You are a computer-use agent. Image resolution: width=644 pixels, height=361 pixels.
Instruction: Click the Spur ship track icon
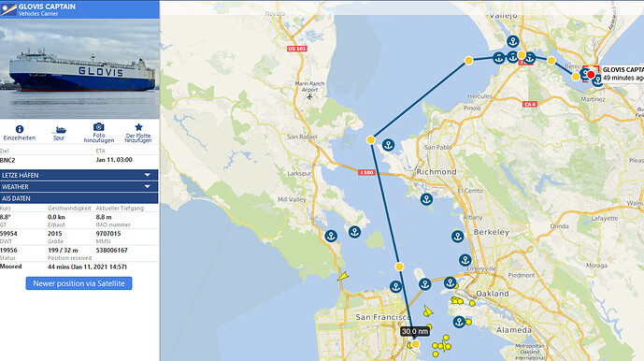60,130
